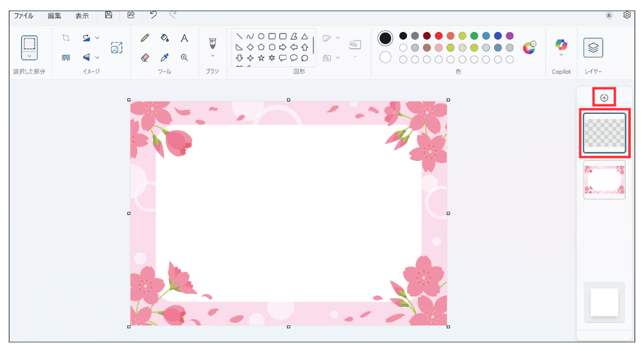The image size is (644, 351).
Task: Toggle the レイヤー layers panel button
Action: click(x=593, y=48)
